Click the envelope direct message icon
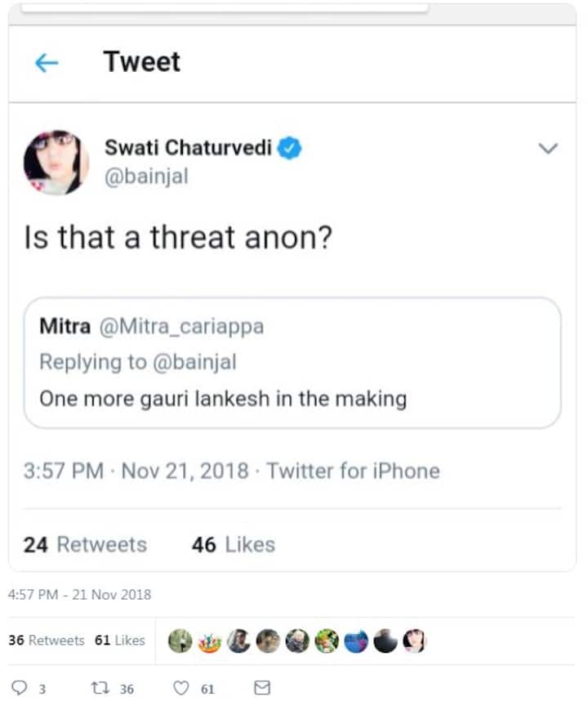This screenshot has height=715, width=588. pyautogui.click(x=262, y=688)
